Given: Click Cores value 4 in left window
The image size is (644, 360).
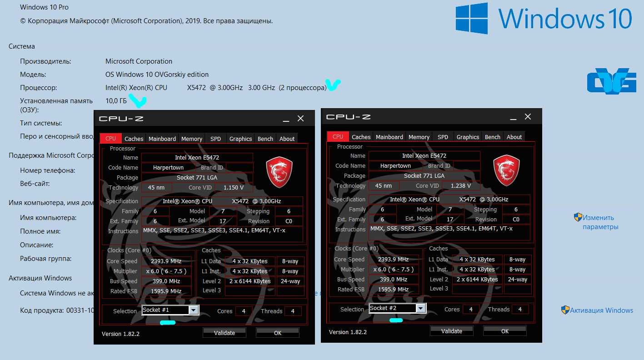Looking at the screenshot, I should [244, 311].
